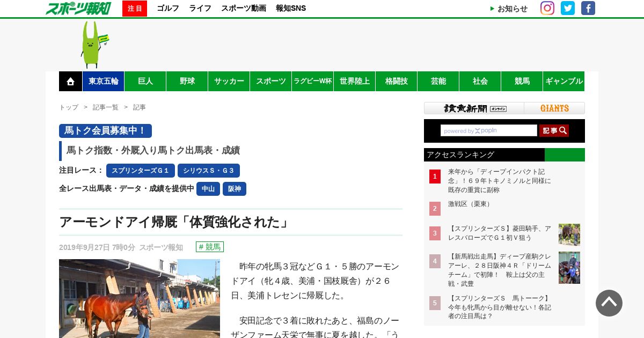Image resolution: width=644 pixels, height=338 pixels.
Task: Click the 阪神 racecourse button
Action: 235,189
